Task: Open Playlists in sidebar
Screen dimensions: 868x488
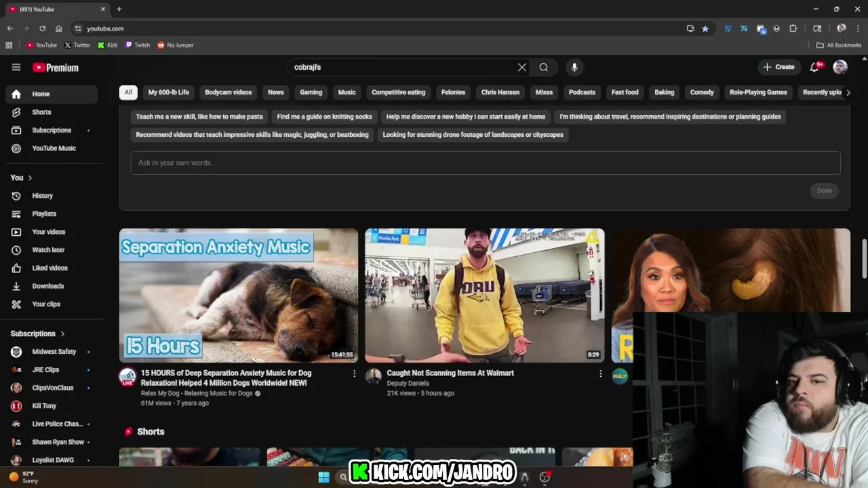Action: click(52, 213)
